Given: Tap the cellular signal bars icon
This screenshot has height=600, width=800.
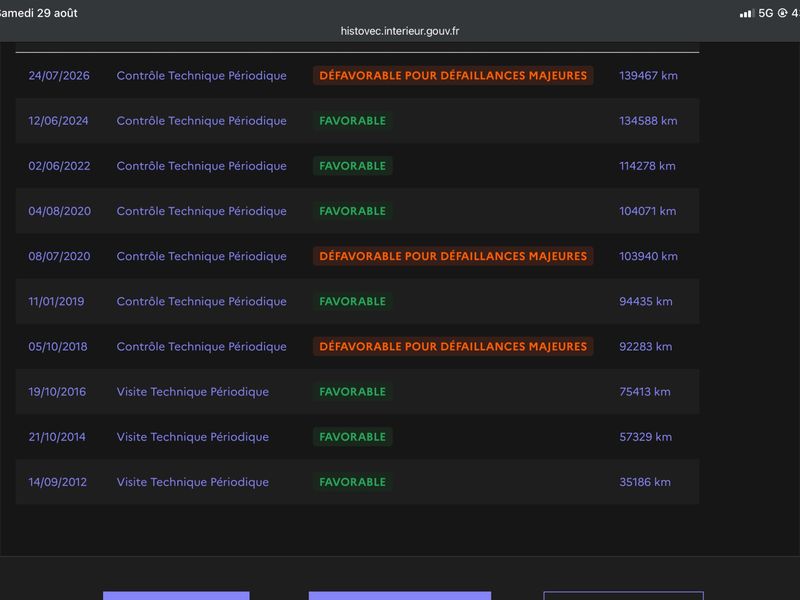Looking at the screenshot, I should tap(746, 14).
